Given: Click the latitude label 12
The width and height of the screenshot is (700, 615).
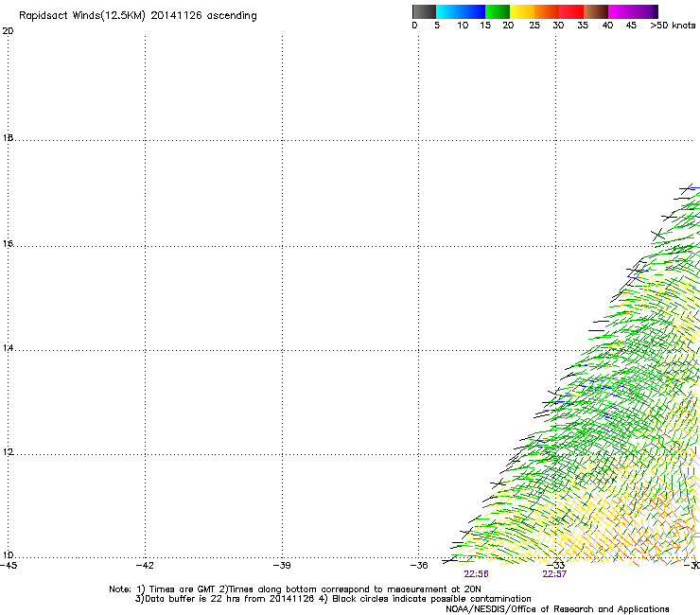Looking at the screenshot, I should tap(8, 452).
